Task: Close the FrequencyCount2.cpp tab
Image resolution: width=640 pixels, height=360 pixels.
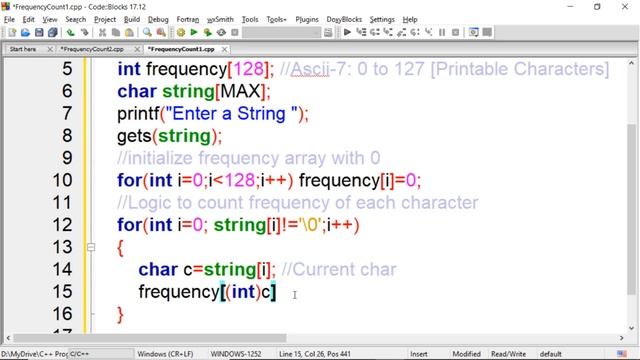Action: [137, 49]
